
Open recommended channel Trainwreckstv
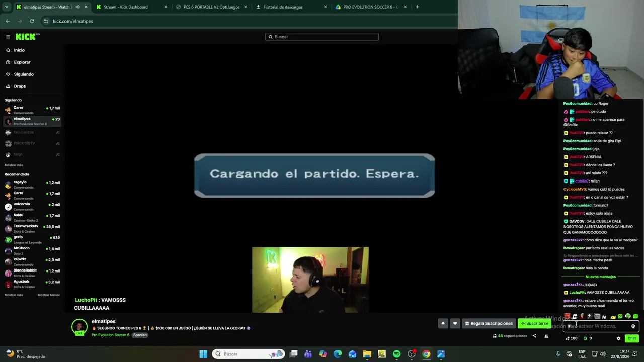pos(32,228)
